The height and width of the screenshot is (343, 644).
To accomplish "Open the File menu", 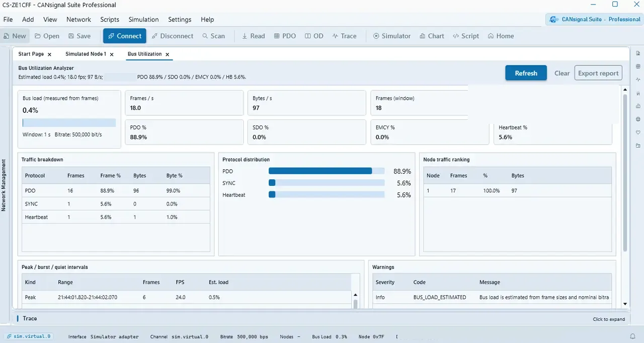I will point(8,20).
